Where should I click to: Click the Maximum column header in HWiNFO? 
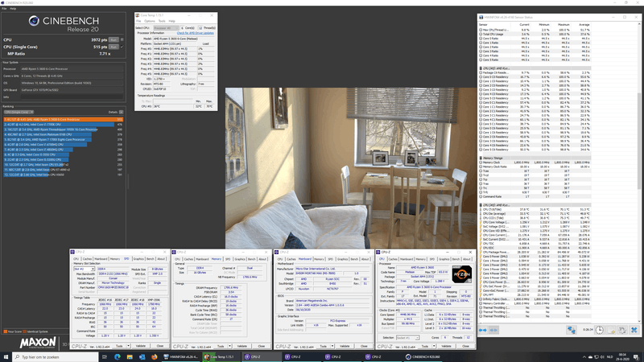pos(563,25)
